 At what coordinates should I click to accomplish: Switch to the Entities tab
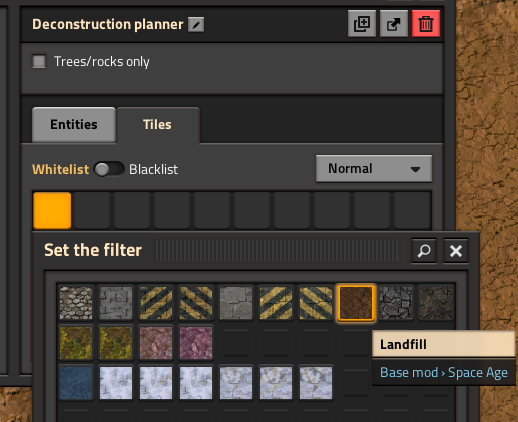tap(74, 125)
